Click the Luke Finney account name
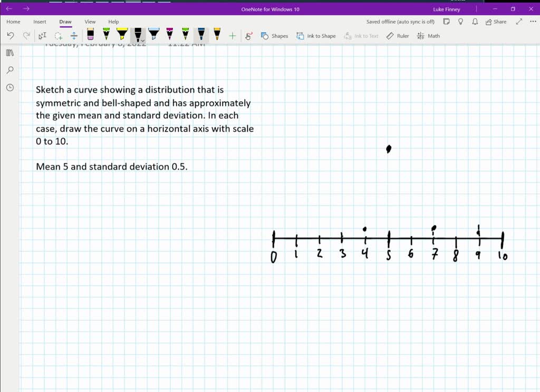Viewport: 540px width, 392px height. click(446, 9)
